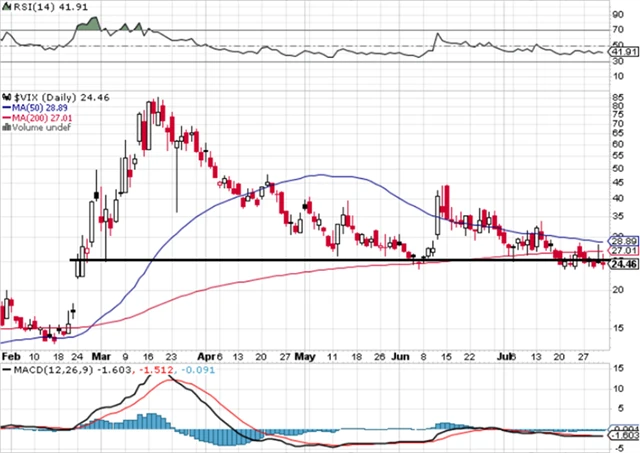Click the 85 label on the price axis

(x=619, y=98)
